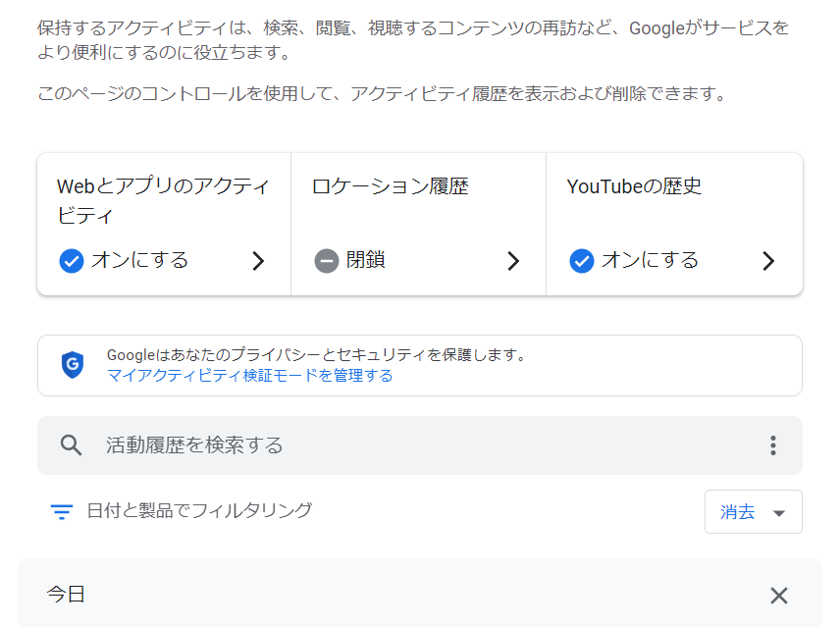This screenshot has width=840, height=627.
Task: Open the blue filter icon
Action: click(x=61, y=511)
